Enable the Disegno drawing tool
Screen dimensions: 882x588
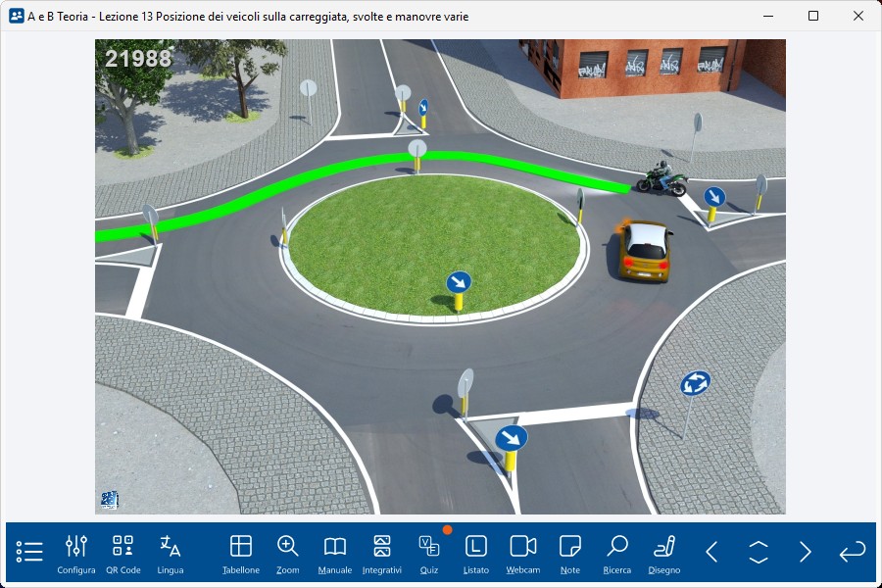point(664,553)
